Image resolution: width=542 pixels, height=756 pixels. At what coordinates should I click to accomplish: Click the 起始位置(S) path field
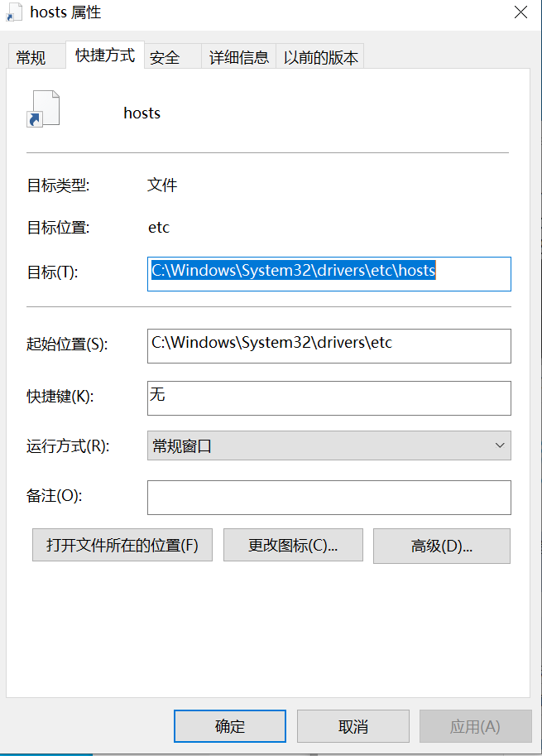click(329, 345)
